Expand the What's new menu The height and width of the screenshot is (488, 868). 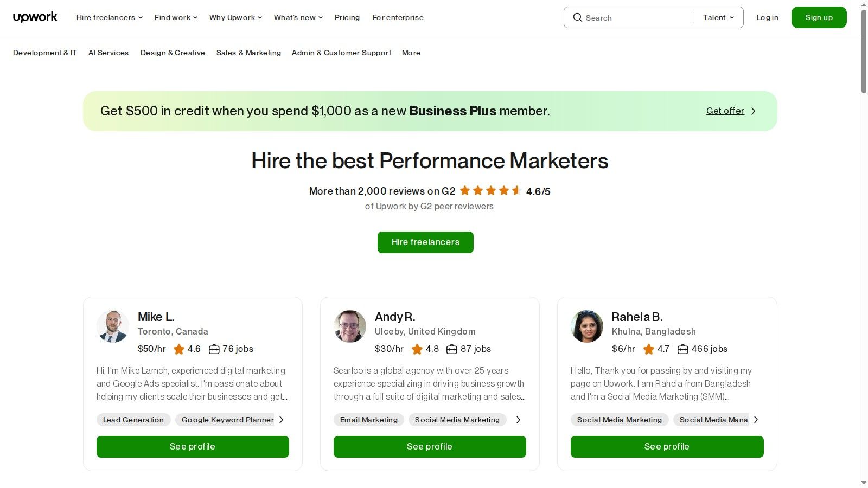tap(297, 17)
